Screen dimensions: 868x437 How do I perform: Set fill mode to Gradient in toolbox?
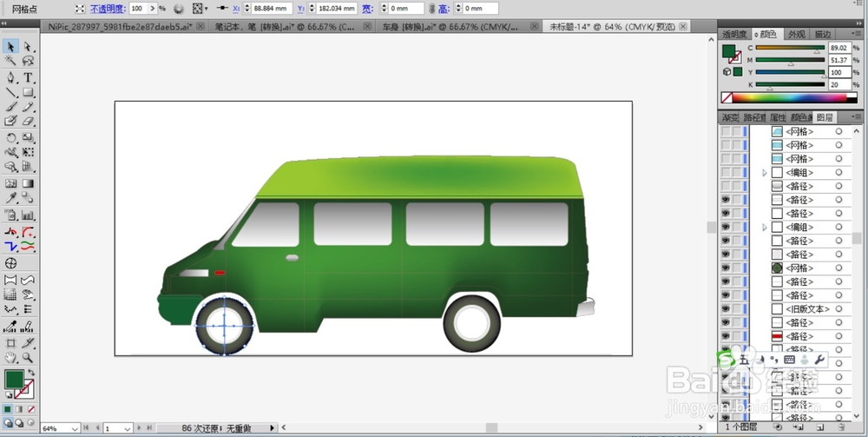click(19, 409)
